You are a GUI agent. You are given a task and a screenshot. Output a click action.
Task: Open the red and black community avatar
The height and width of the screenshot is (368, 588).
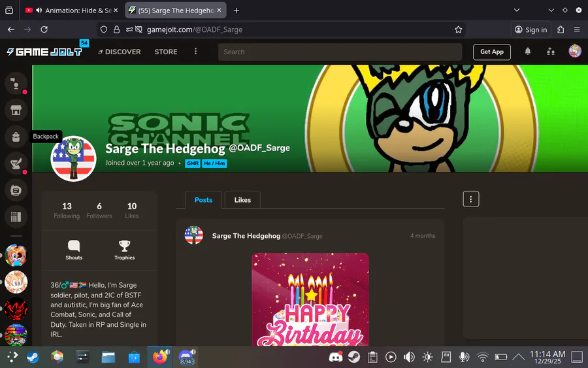point(16,309)
